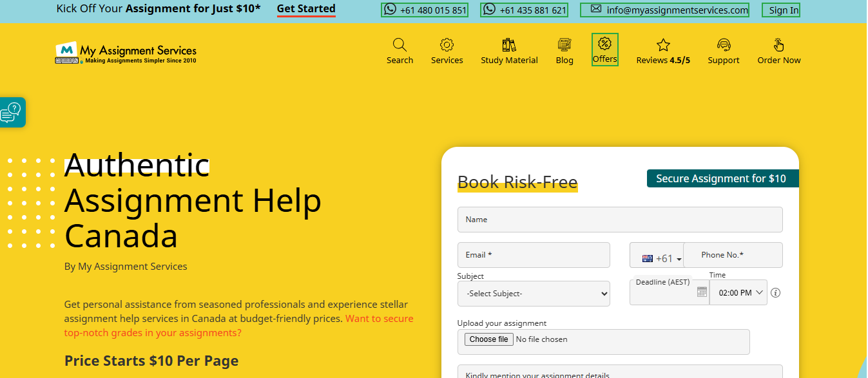868x378 pixels.
Task: Click the Order Now hand icon
Action: 778,45
